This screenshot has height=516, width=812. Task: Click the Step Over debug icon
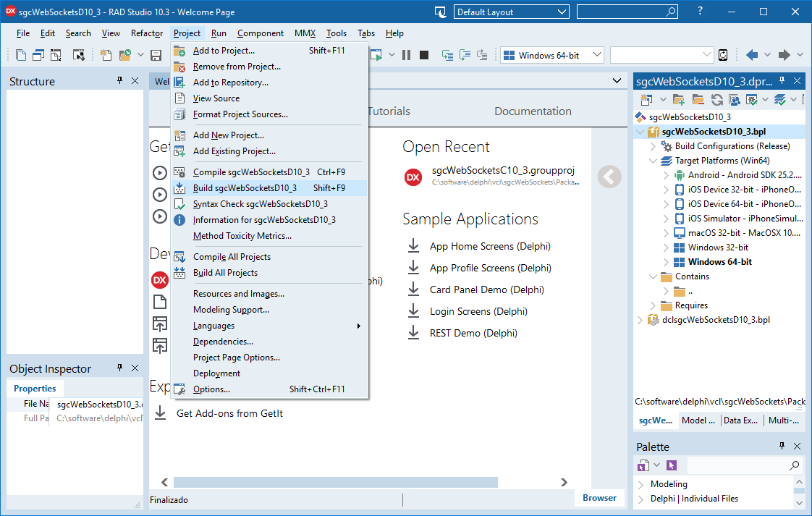point(465,55)
